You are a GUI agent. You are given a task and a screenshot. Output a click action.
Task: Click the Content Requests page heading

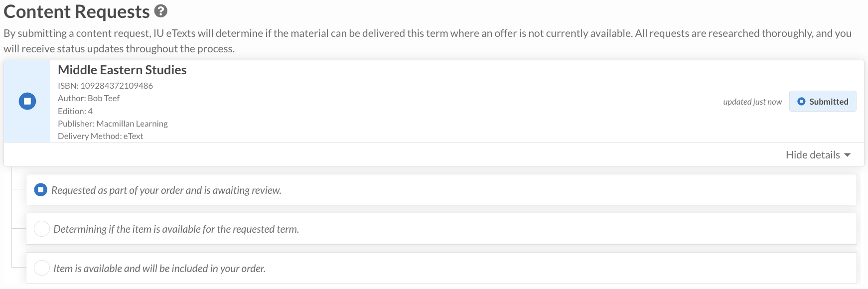[x=76, y=11]
